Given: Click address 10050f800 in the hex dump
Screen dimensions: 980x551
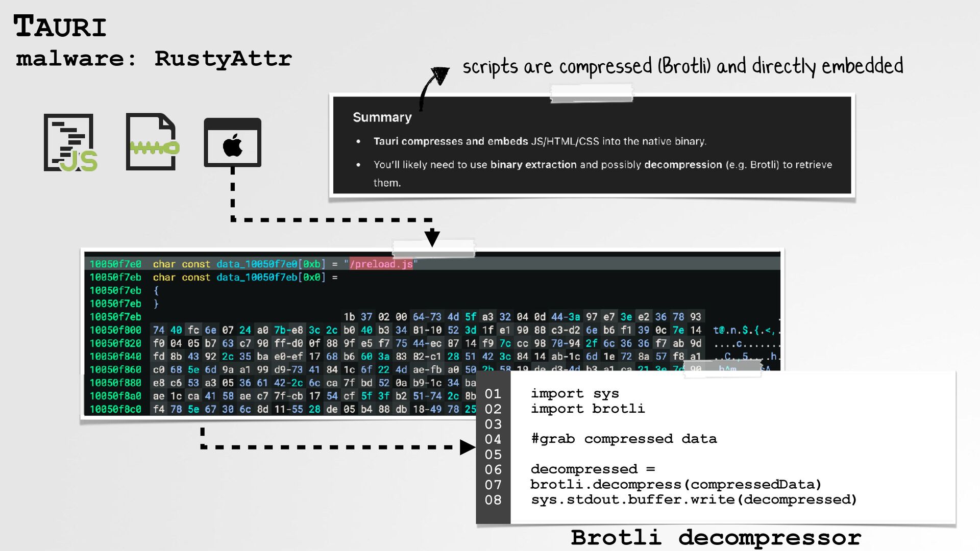Looking at the screenshot, I should coord(115,330).
